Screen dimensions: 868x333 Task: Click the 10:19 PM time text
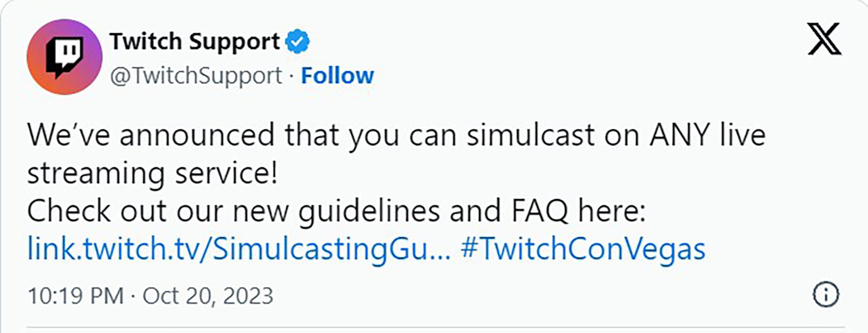coord(75,296)
